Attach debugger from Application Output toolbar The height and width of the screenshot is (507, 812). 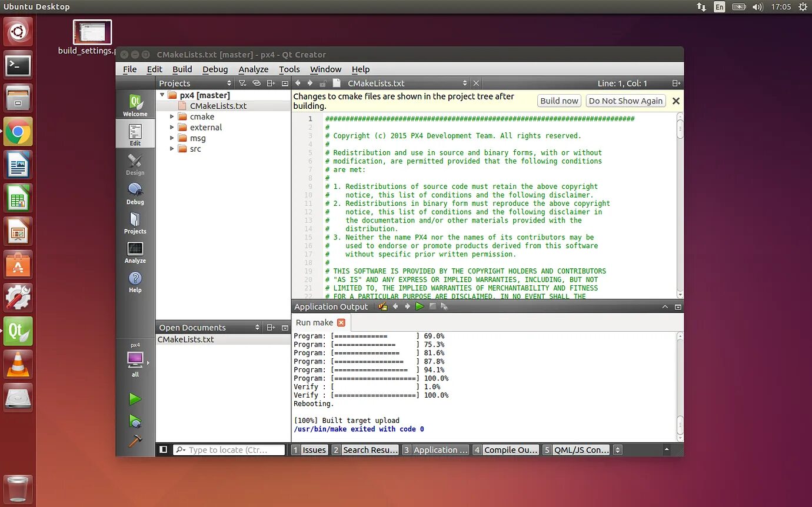point(444,306)
